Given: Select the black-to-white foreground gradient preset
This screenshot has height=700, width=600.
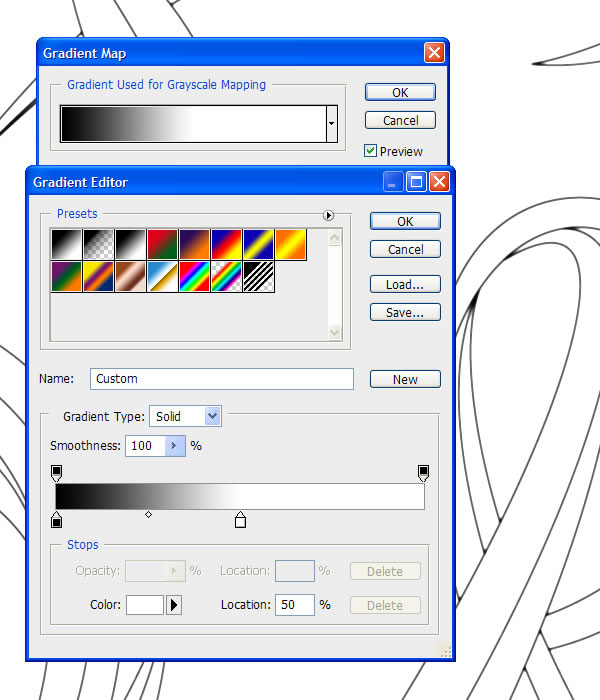Looking at the screenshot, I should 67,244.
